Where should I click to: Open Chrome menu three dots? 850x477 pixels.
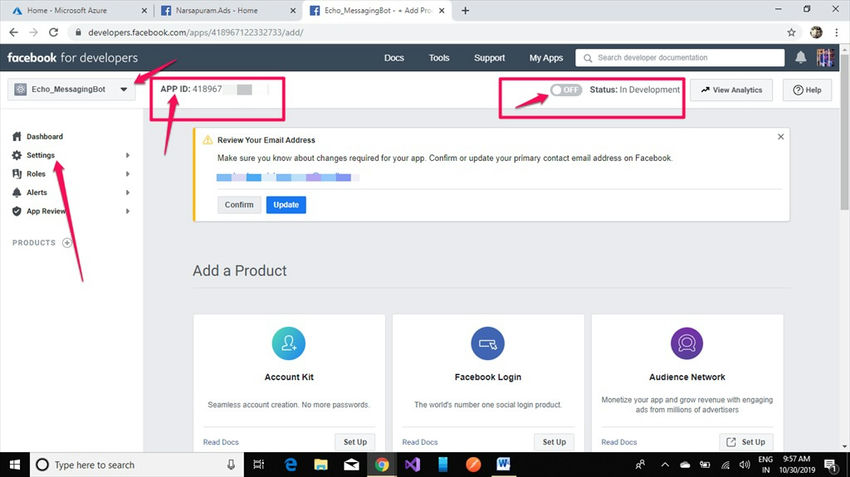[837, 33]
